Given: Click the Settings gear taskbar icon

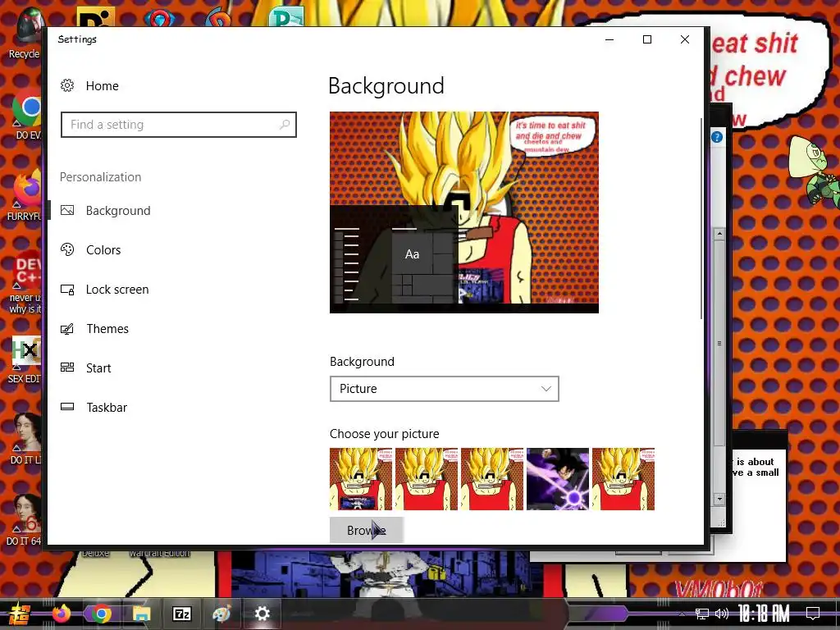Looking at the screenshot, I should point(262,614).
